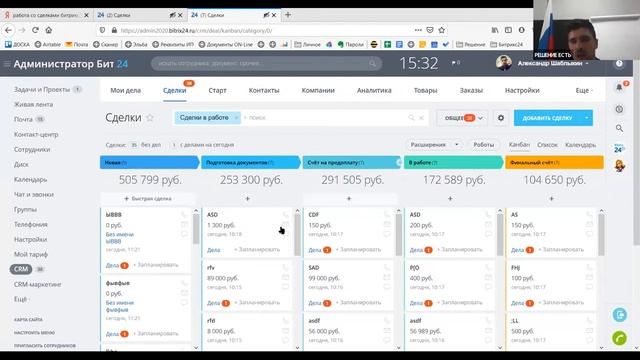Image resolution: width=640 pixels, height=360 pixels.
Task: Click the Роботы button
Action: [484, 145]
